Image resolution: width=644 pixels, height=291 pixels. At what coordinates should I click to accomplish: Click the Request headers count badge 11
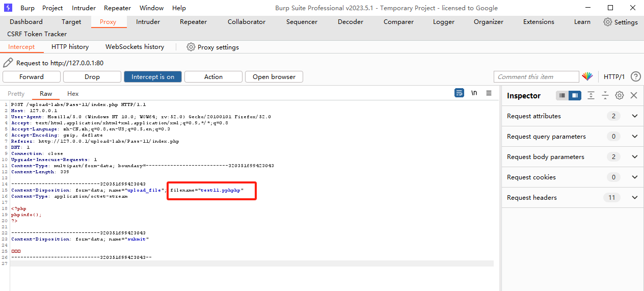point(611,198)
